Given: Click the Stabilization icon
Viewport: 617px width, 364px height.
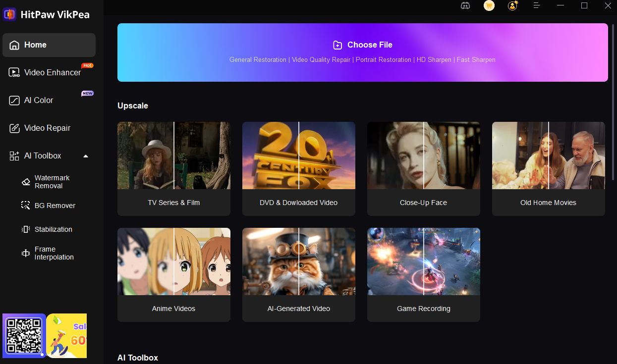Looking at the screenshot, I should coord(26,229).
